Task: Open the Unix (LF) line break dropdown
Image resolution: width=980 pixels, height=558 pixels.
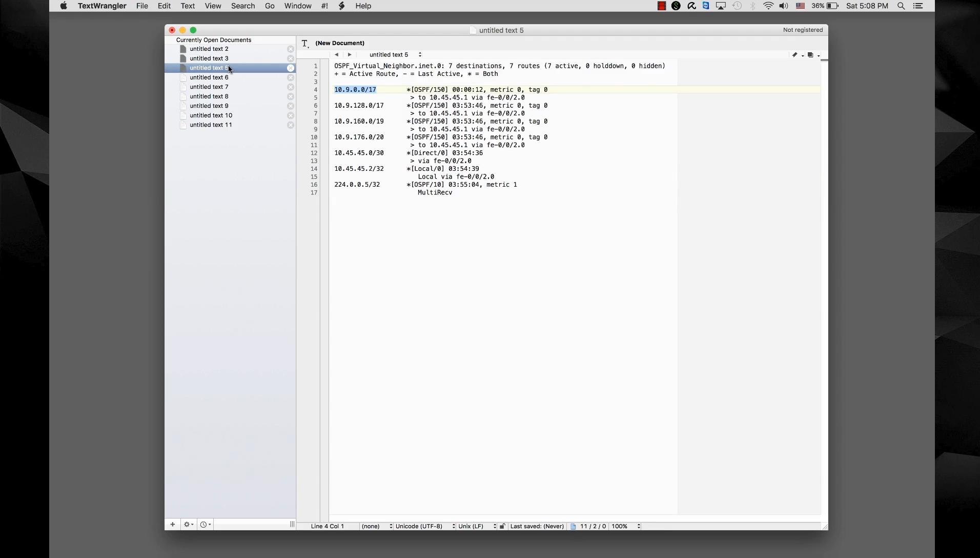Action: [477, 526]
